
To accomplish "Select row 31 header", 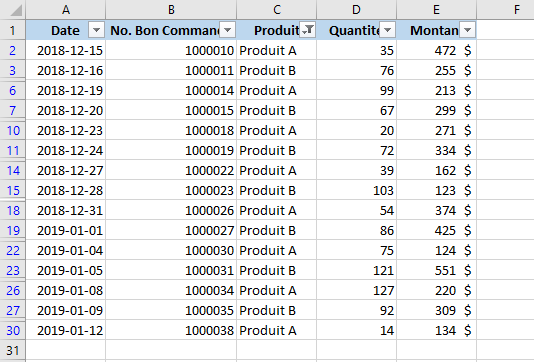I will 13,350.
